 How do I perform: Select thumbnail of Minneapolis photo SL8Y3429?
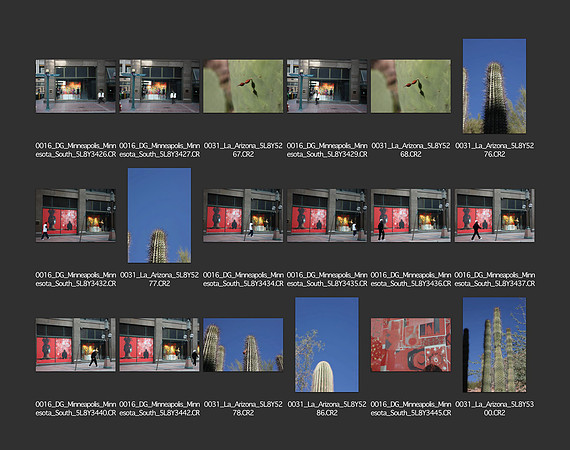pyautogui.click(x=327, y=87)
